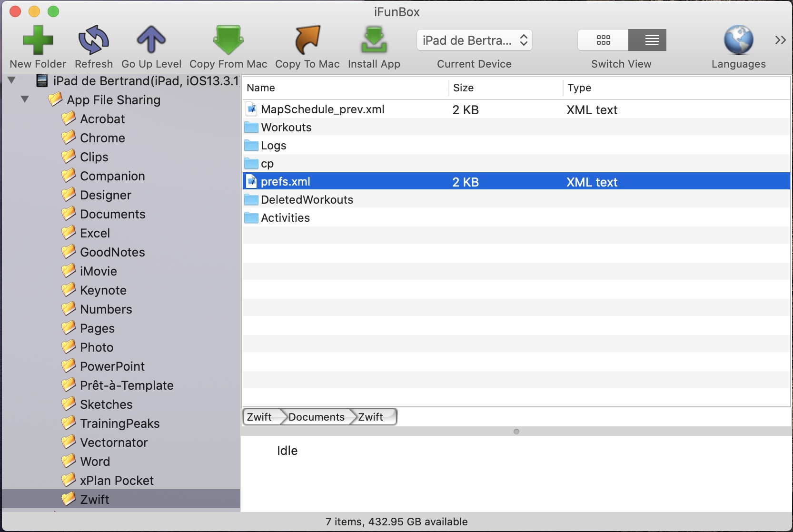This screenshot has height=532, width=793.
Task: Click the MapSchedule_prev.xml file icon
Action: (x=251, y=109)
